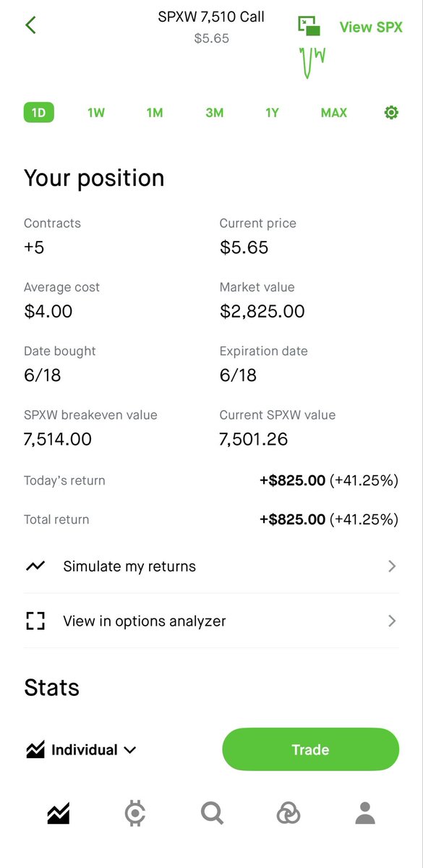Tap the View SPX link
This screenshot has height=868, width=423.
(371, 27)
